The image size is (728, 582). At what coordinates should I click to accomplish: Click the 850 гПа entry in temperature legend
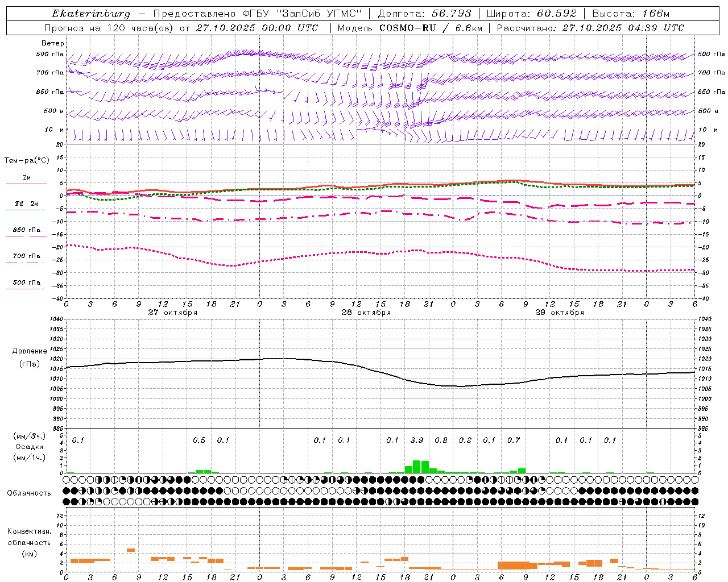point(27,230)
